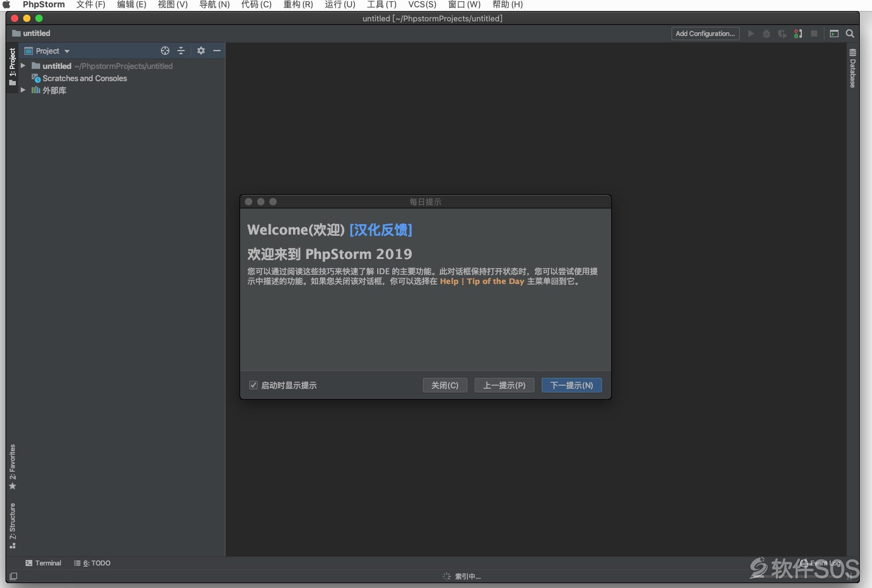Screen dimensions: 872x588
Task: Toggle tool window bars corner icon
Action: point(13,576)
